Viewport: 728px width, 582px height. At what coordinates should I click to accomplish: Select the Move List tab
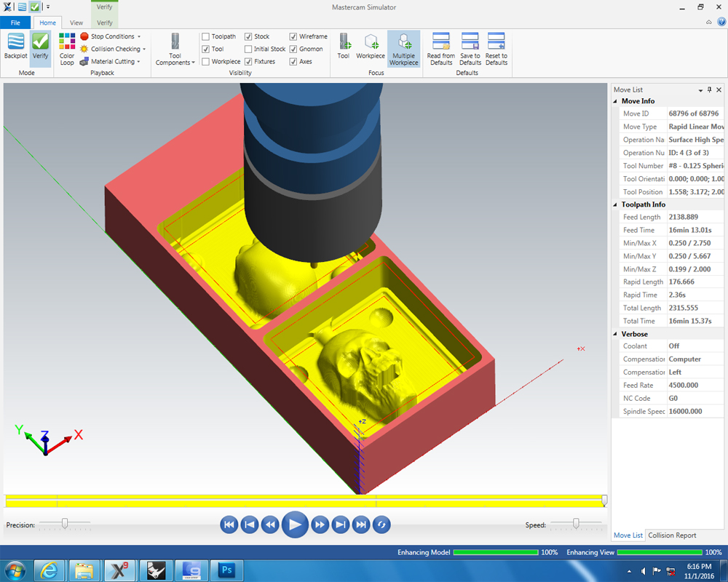pos(628,535)
